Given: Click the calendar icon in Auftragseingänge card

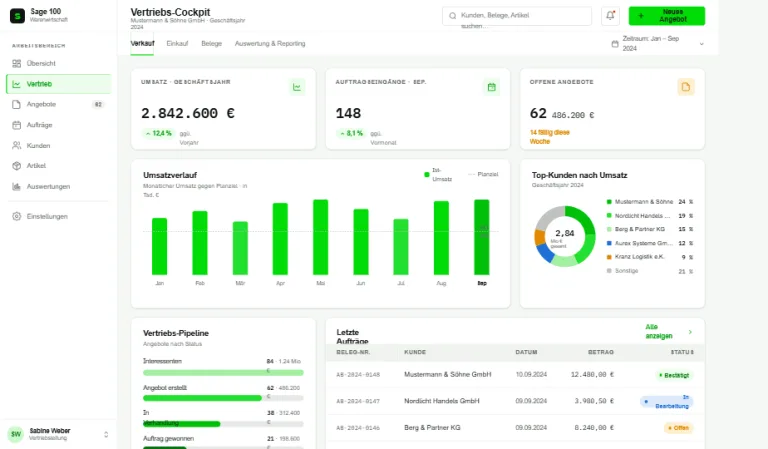Looking at the screenshot, I should click(491, 87).
